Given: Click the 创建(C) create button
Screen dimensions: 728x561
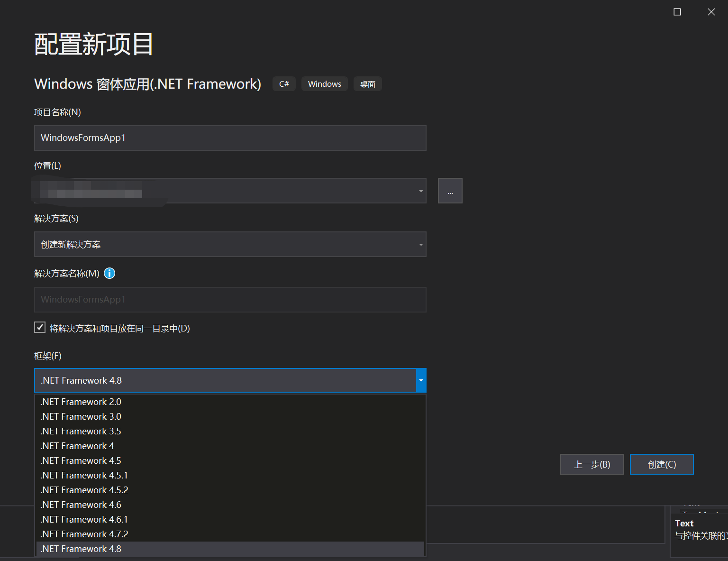Looking at the screenshot, I should [x=662, y=464].
